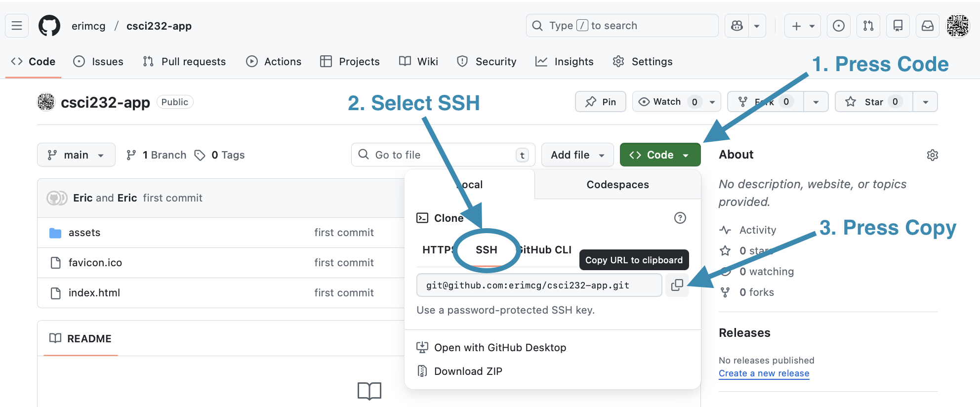Switch to the Codespaces tab
980x407 pixels.
(x=617, y=185)
